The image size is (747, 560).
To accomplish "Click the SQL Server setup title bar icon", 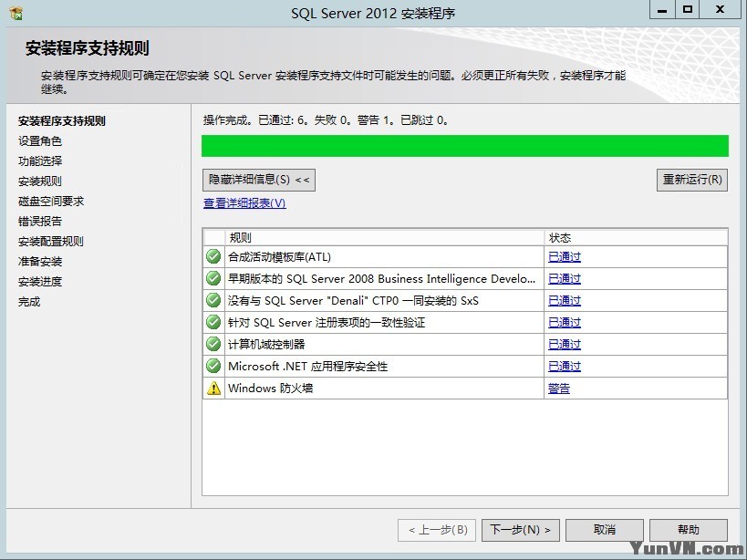I will coord(16,13).
